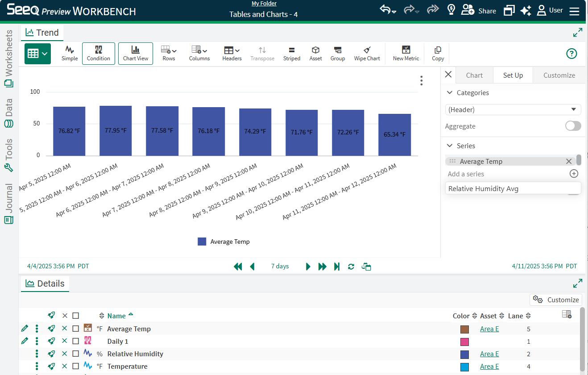Open the Area E asset link for Temperature
The image size is (588, 375).
[489, 367]
